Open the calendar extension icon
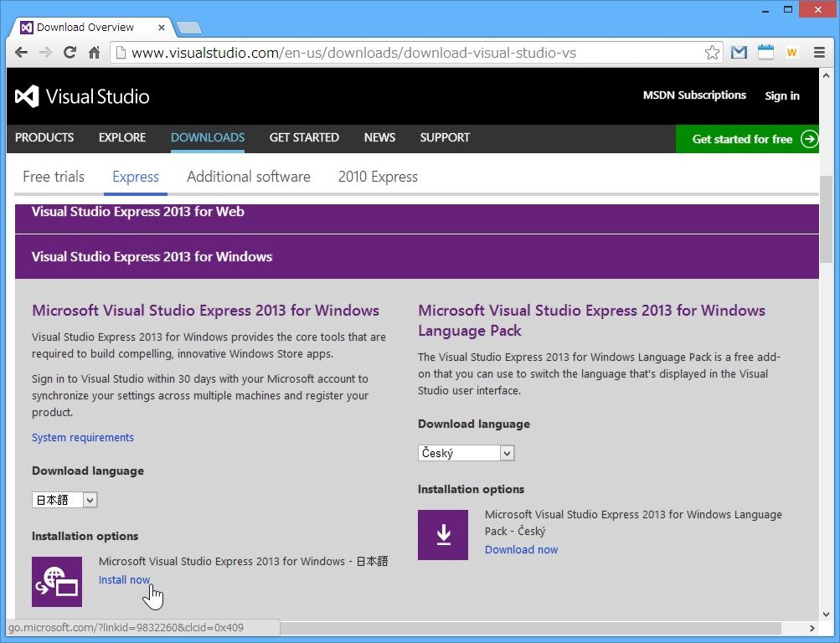The width and height of the screenshot is (840, 643). point(765,53)
